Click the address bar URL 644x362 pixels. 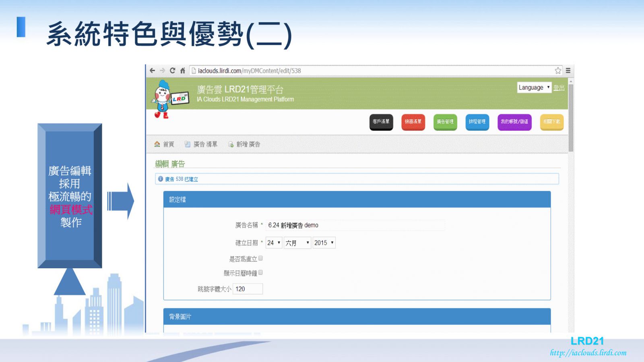[249, 71]
